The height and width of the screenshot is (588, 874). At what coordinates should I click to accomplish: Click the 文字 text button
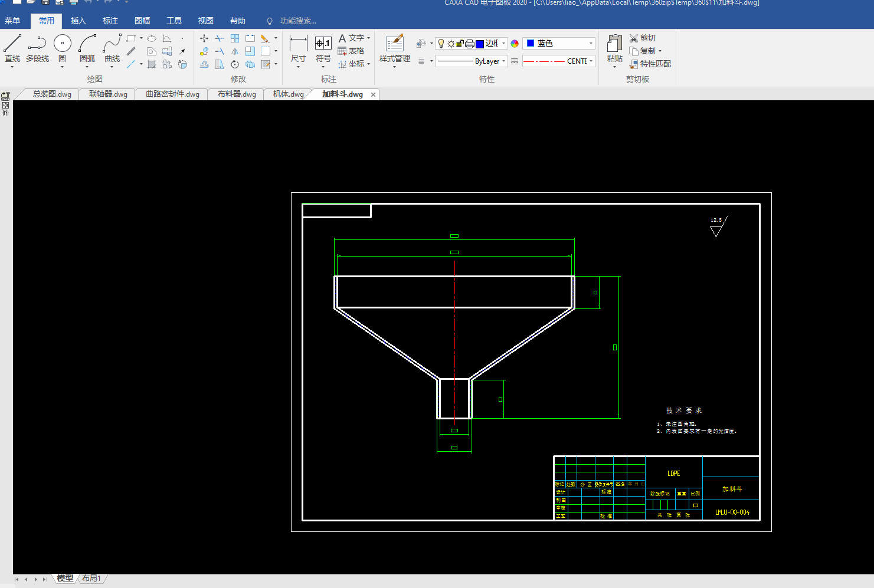(x=351, y=38)
